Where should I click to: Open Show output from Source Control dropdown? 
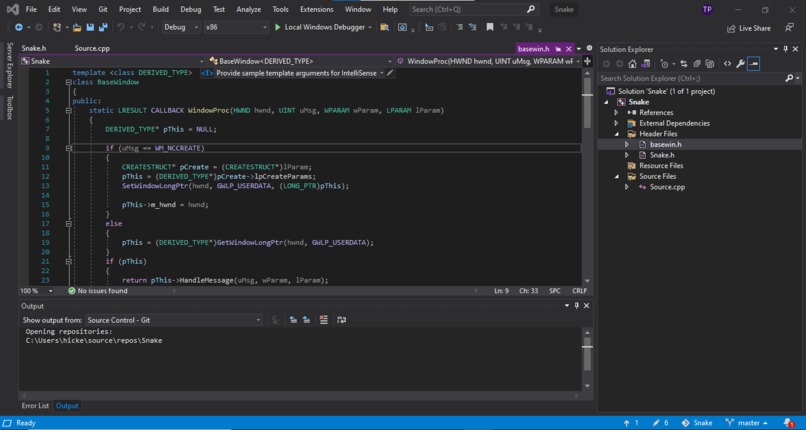pyautogui.click(x=174, y=320)
